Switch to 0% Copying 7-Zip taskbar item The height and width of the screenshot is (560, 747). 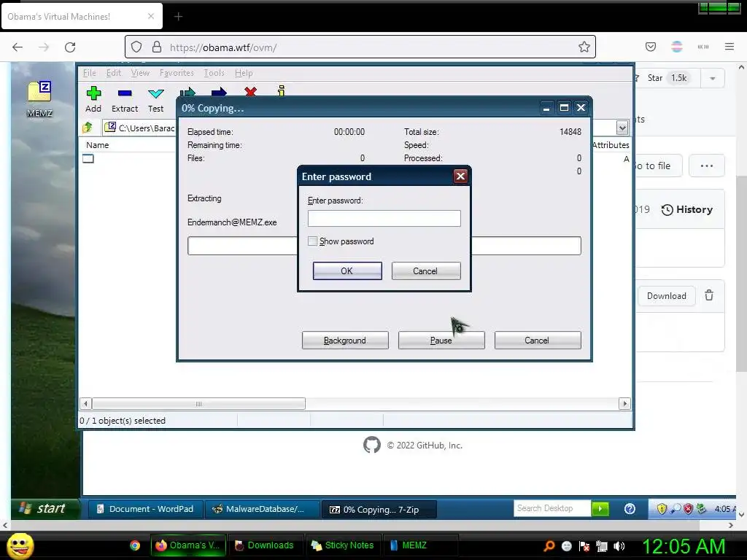[x=379, y=510]
